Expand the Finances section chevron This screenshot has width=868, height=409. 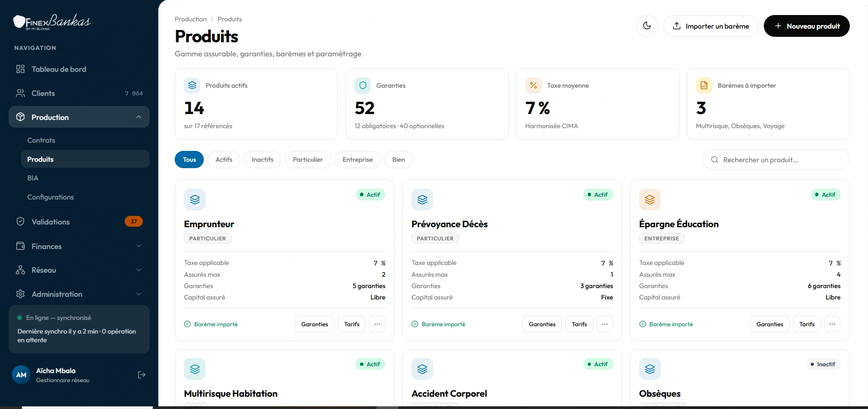point(139,246)
